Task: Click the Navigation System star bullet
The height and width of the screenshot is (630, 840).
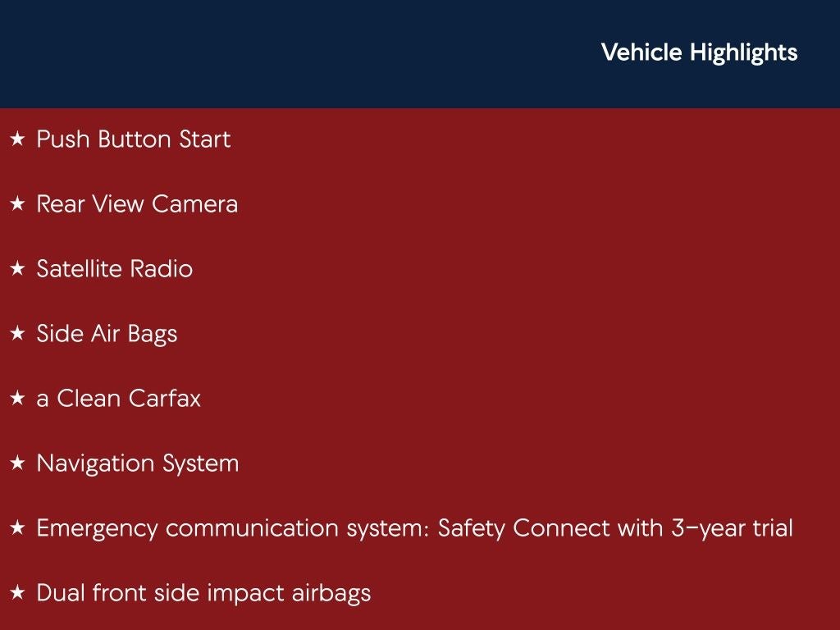Action: point(17,464)
